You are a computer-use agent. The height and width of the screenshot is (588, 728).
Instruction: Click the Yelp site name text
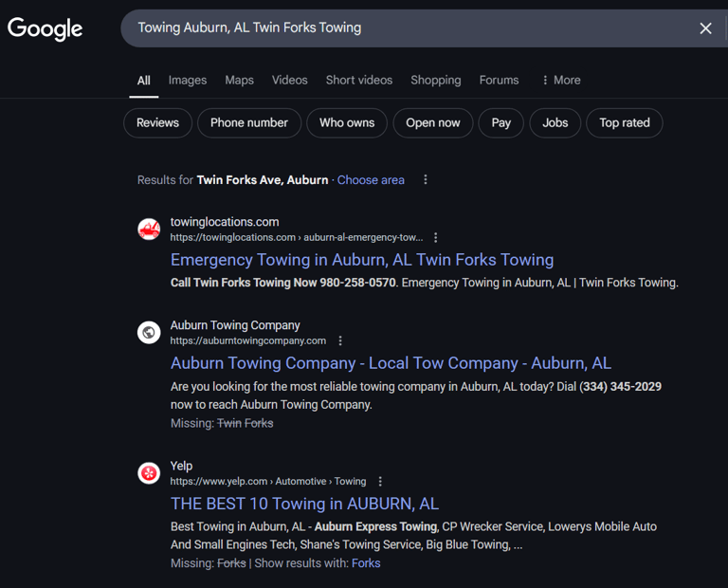(x=181, y=466)
